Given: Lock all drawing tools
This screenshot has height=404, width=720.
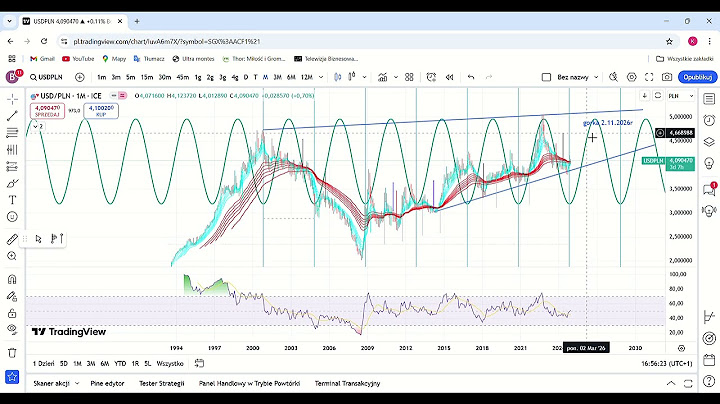Looking at the screenshot, I should click(12, 313).
